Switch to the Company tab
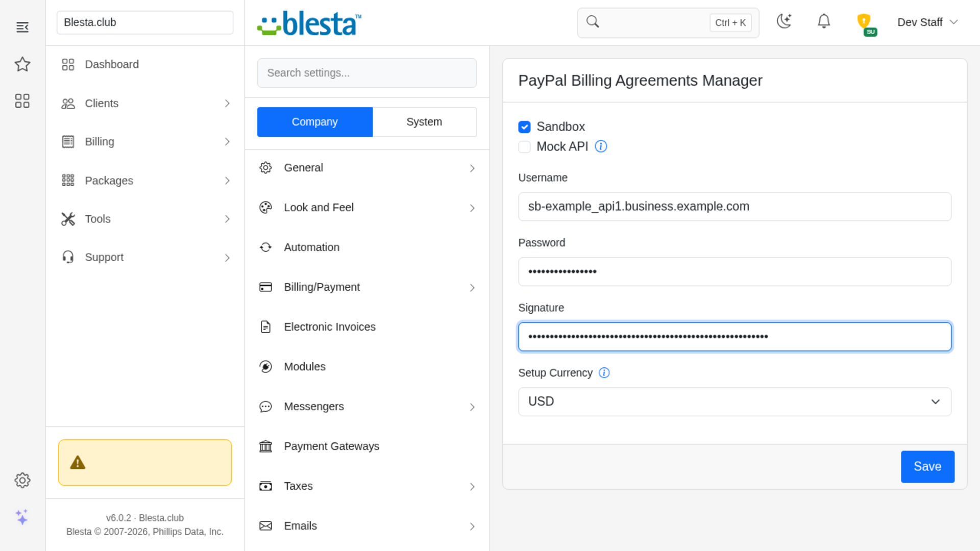The height and width of the screenshot is (551, 980). [x=315, y=122]
